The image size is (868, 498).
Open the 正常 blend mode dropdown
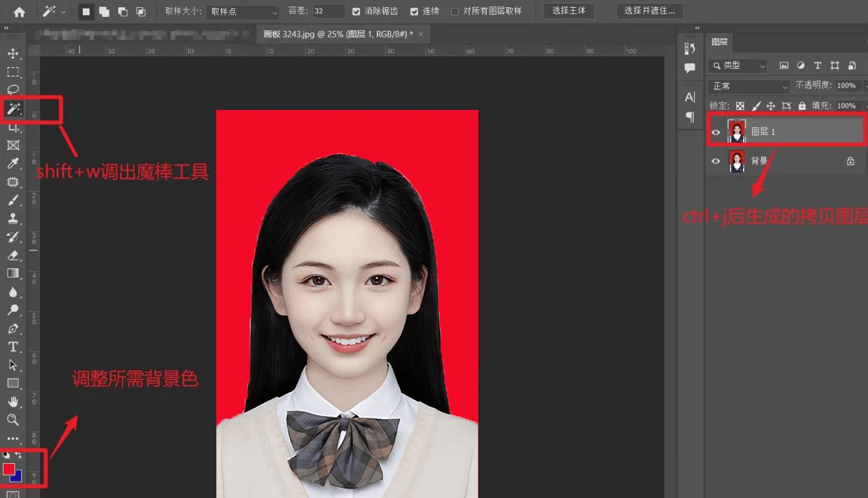[x=749, y=86]
